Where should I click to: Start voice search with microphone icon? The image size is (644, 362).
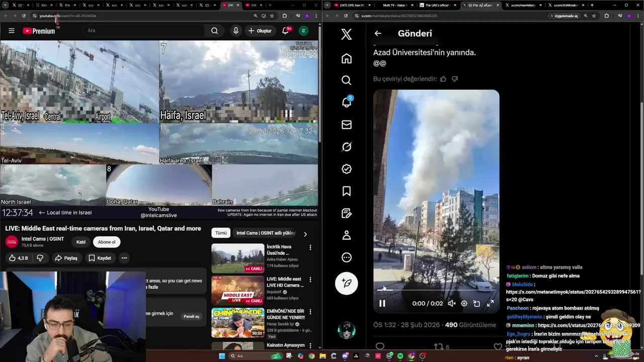[x=235, y=31]
